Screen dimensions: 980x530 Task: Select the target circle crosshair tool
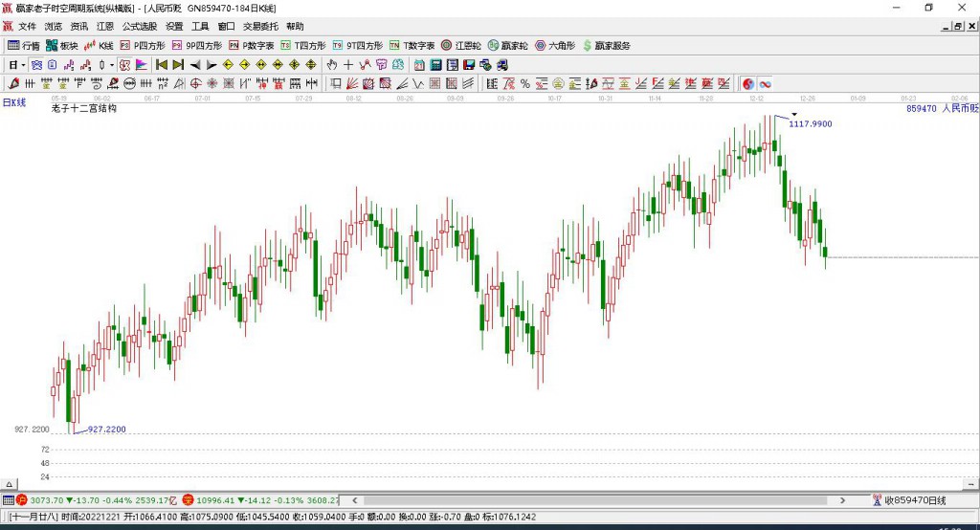point(195,83)
